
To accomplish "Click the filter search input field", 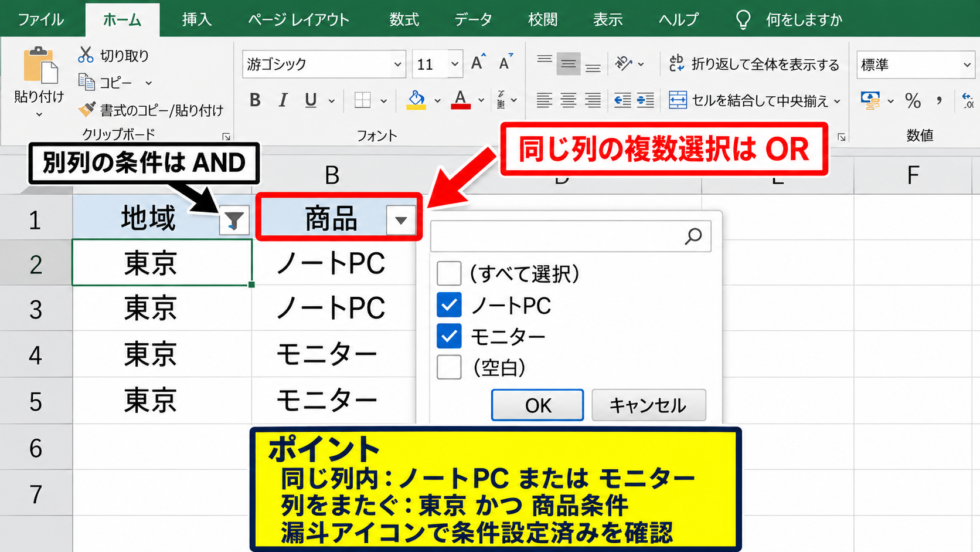I will (570, 236).
